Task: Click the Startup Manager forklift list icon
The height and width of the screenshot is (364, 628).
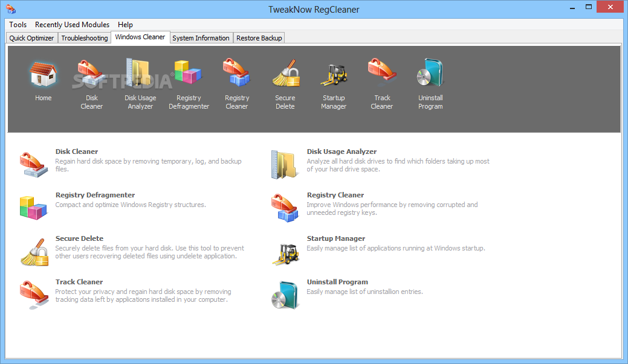Action: click(285, 254)
